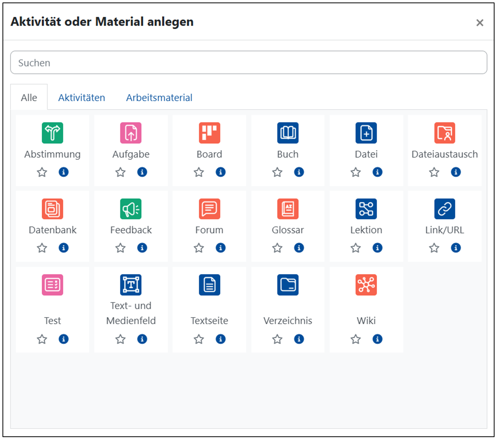The width and height of the screenshot is (500, 448).
Task: Open info for the Datenbank activity
Action: (63, 248)
